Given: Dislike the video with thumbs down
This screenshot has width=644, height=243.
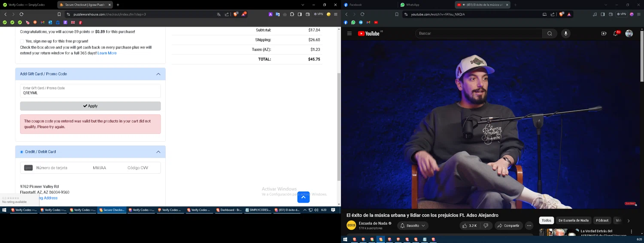Looking at the screenshot, I should tap(486, 225).
